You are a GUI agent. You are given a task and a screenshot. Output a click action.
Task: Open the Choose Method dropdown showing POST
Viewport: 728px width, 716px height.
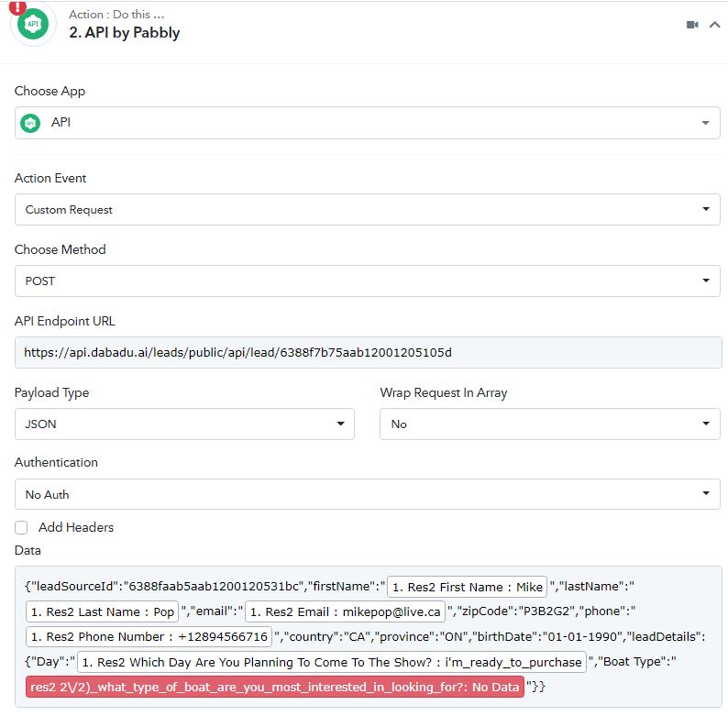(368, 281)
